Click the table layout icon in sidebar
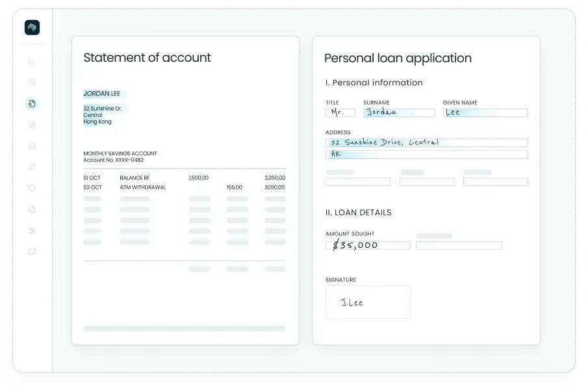 point(32,230)
